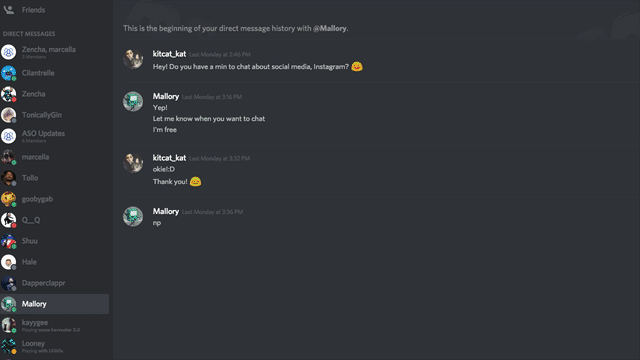
Task: Open direct message with Zencha
Action: tap(55, 94)
